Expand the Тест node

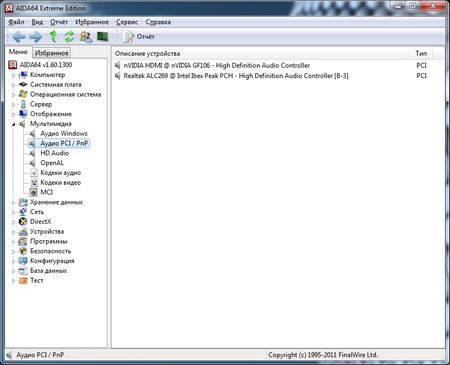pyautogui.click(x=14, y=281)
